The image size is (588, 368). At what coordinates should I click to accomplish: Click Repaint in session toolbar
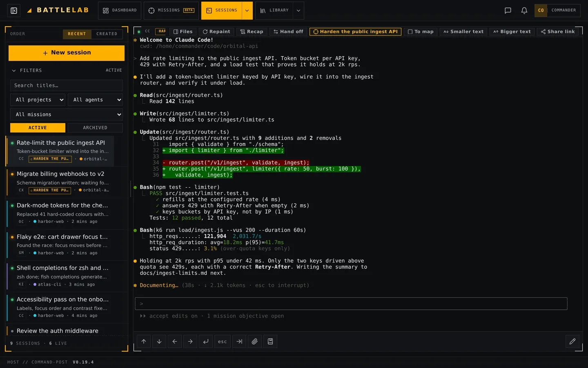coord(216,31)
